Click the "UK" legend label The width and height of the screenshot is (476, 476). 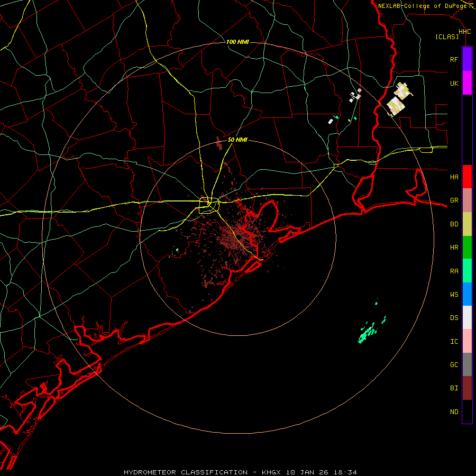pos(454,83)
